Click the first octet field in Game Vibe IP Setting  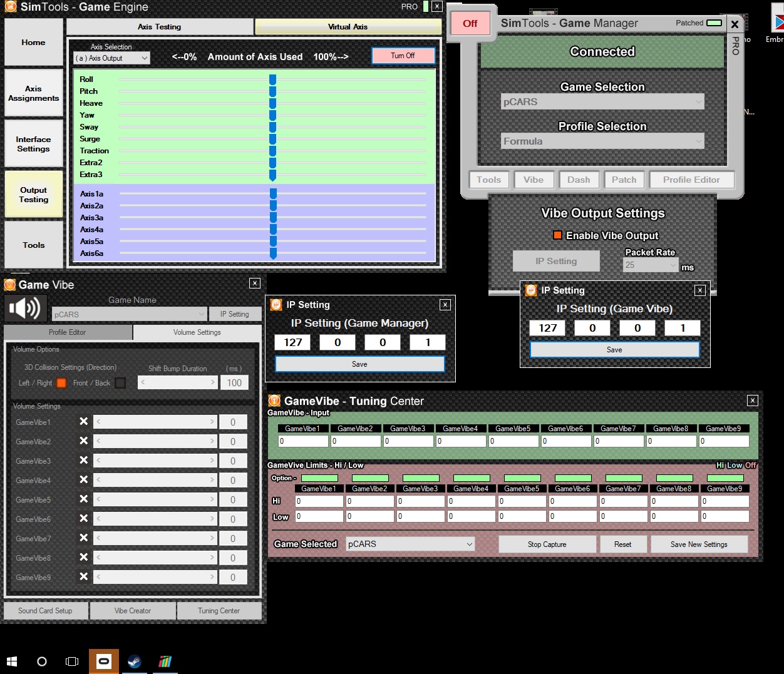click(x=547, y=328)
